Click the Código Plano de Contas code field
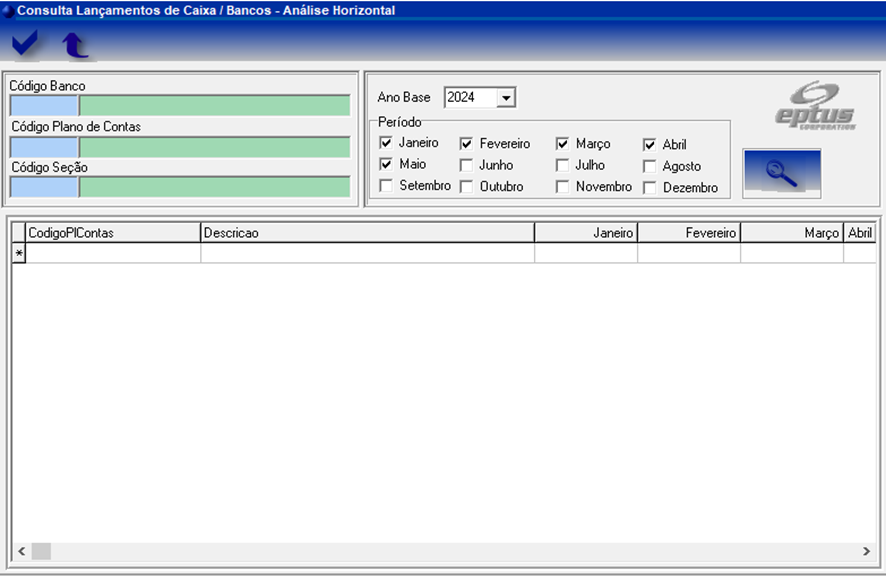Viewport: 886px width, 579px height. point(44,147)
